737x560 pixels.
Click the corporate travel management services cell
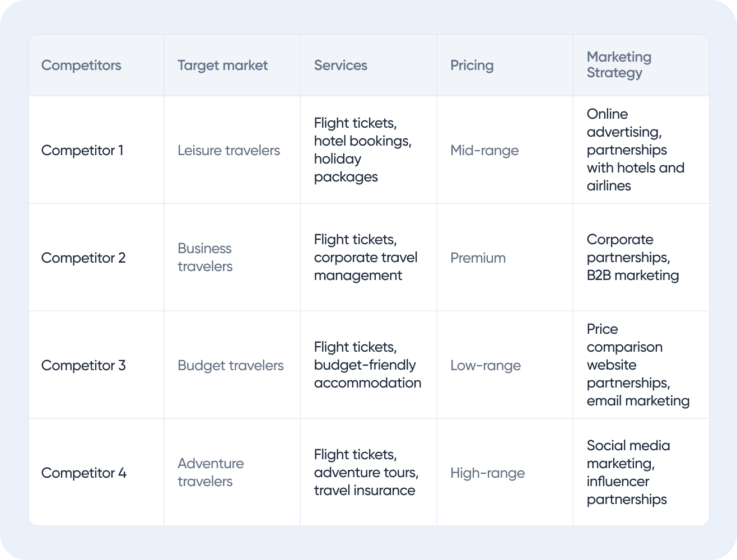366,258
